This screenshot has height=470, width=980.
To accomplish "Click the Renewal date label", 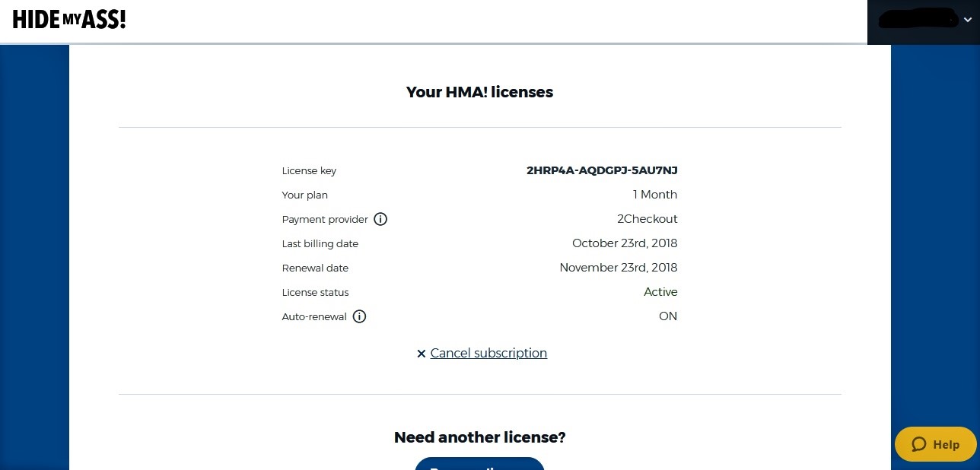I will (315, 268).
